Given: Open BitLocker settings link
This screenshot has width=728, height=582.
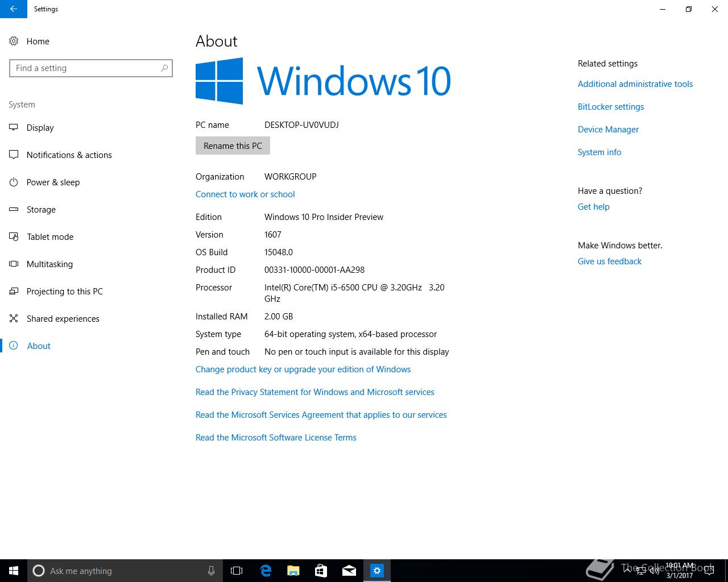Looking at the screenshot, I should pos(611,107).
